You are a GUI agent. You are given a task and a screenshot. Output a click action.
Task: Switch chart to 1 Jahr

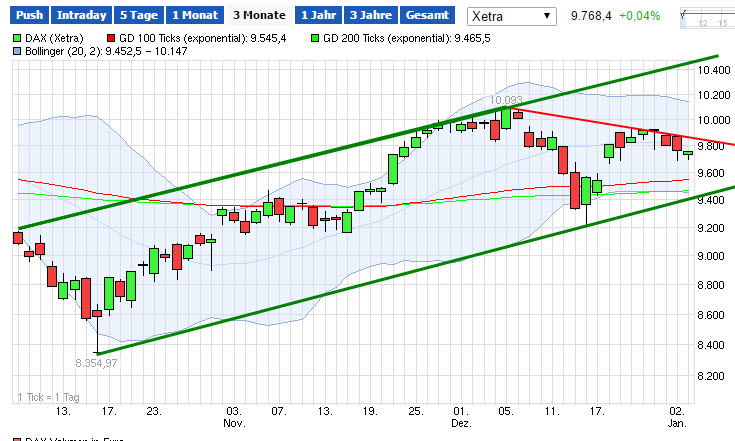click(318, 16)
